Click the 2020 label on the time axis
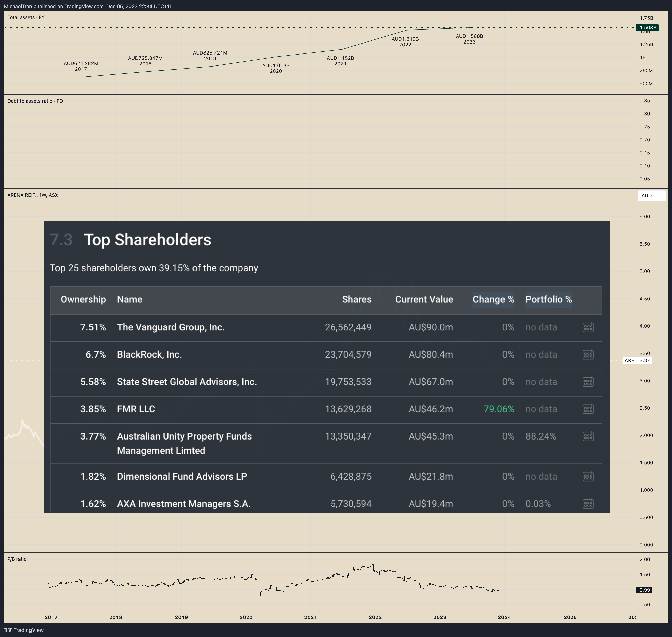This screenshot has width=672, height=637. tap(246, 617)
